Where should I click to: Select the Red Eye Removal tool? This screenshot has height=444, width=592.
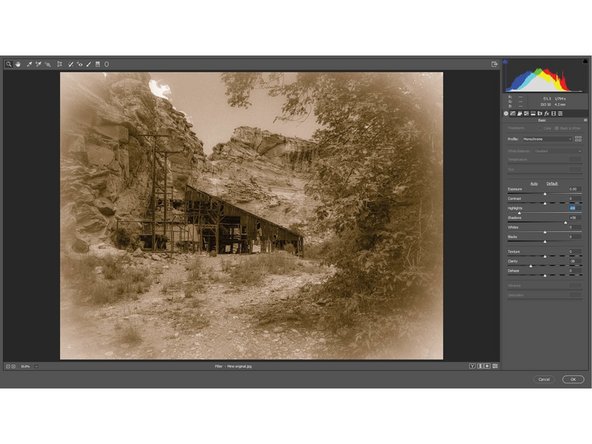coord(80,64)
